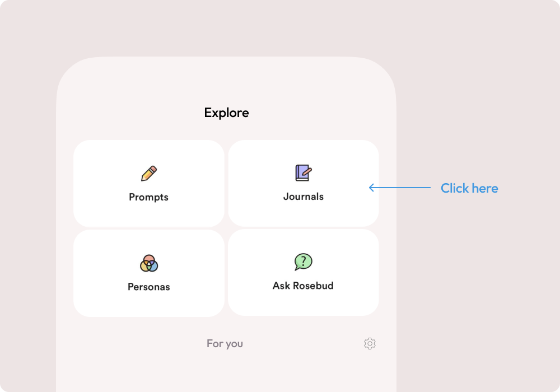Click the green question speech bubble icon
560x392 pixels.
[x=303, y=262]
